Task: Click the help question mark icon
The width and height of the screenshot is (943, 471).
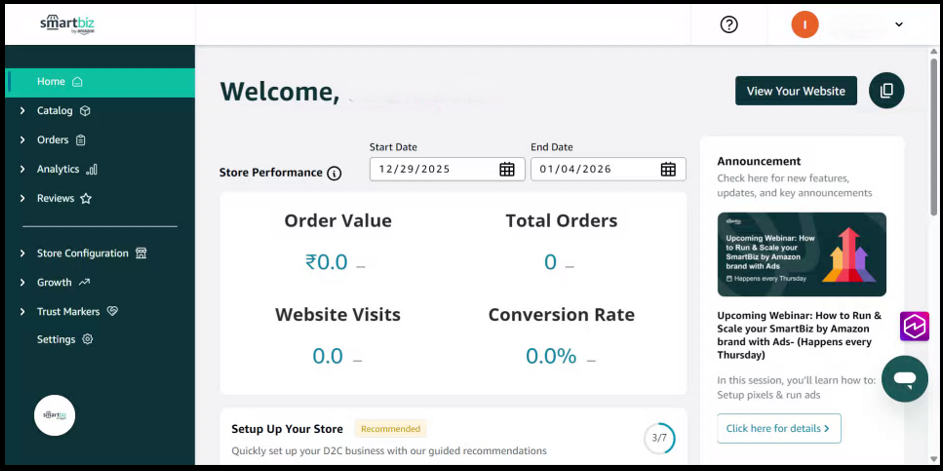Action: (729, 25)
